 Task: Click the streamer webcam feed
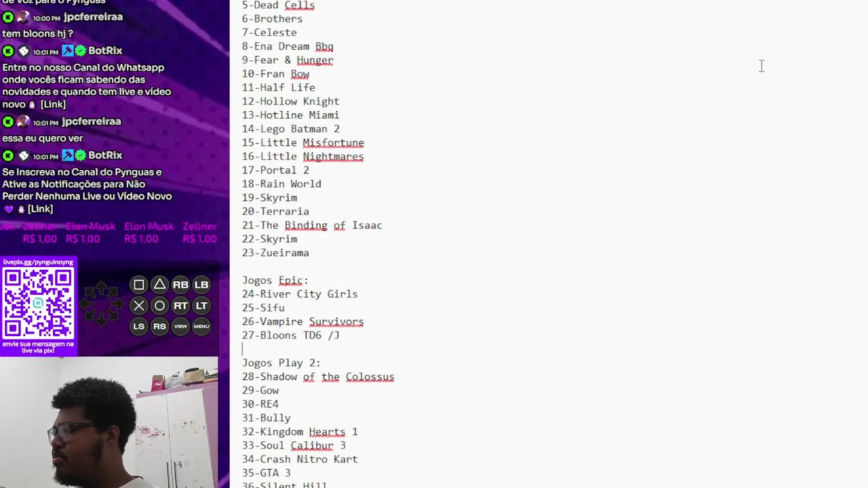[x=109, y=422]
